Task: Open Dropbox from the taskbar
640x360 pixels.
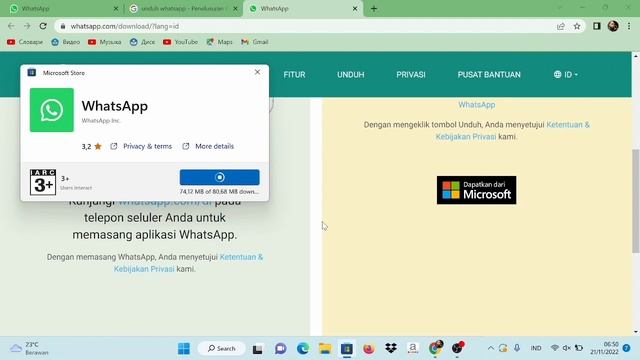Action: coord(391,348)
